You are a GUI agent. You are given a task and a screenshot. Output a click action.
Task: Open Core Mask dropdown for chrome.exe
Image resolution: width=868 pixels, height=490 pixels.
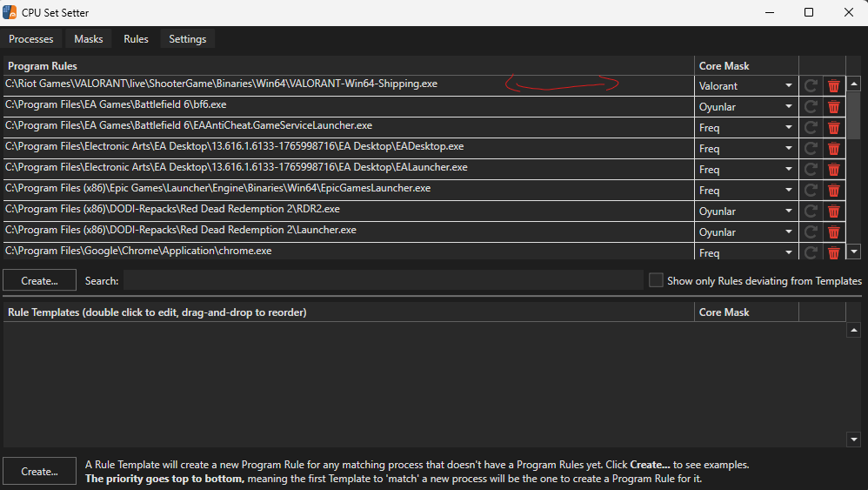(x=746, y=252)
